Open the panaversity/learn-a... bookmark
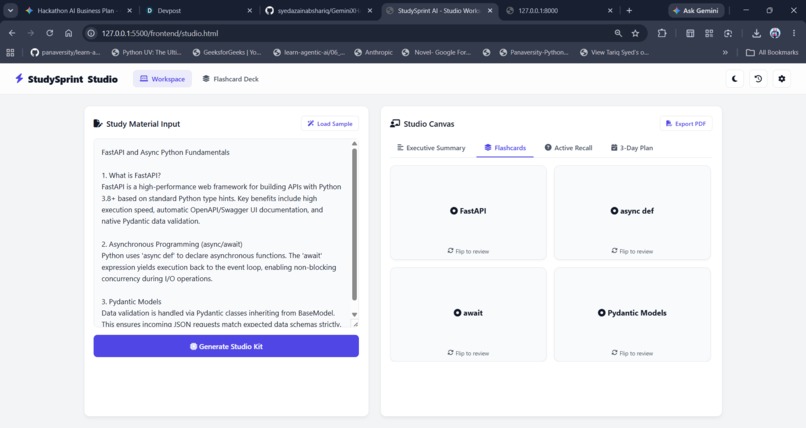 (65, 52)
